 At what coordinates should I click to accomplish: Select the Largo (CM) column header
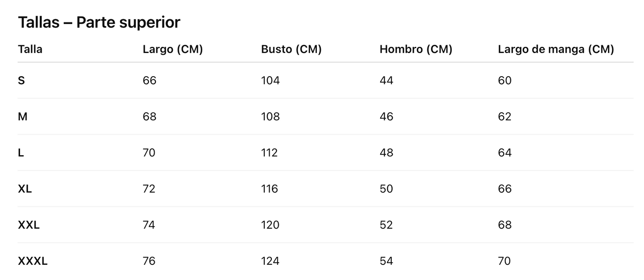pyautogui.click(x=172, y=49)
